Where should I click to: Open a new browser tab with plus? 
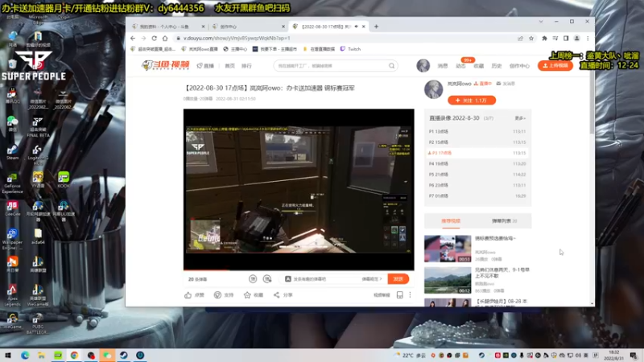tap(376, 27)
